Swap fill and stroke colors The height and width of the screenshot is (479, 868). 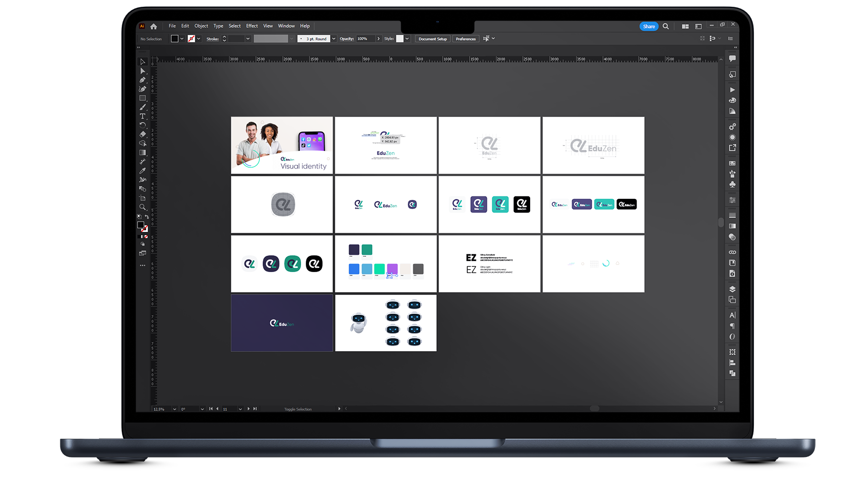(x=147, y=217)
